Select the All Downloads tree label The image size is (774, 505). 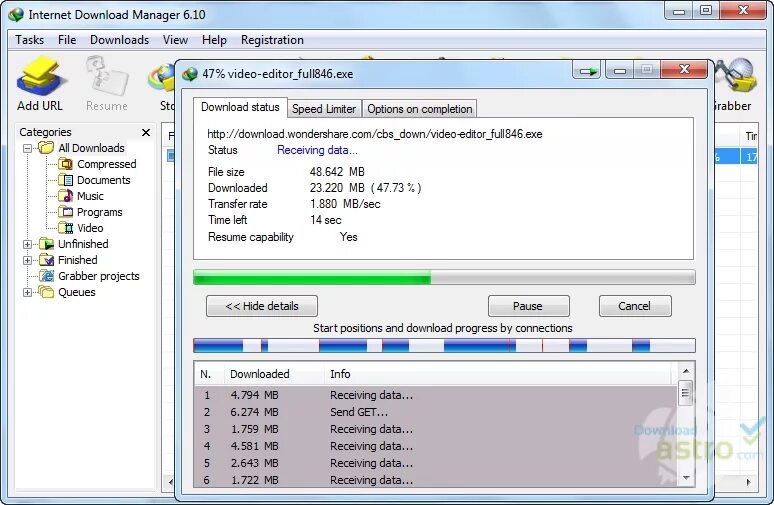coord(91,148)
